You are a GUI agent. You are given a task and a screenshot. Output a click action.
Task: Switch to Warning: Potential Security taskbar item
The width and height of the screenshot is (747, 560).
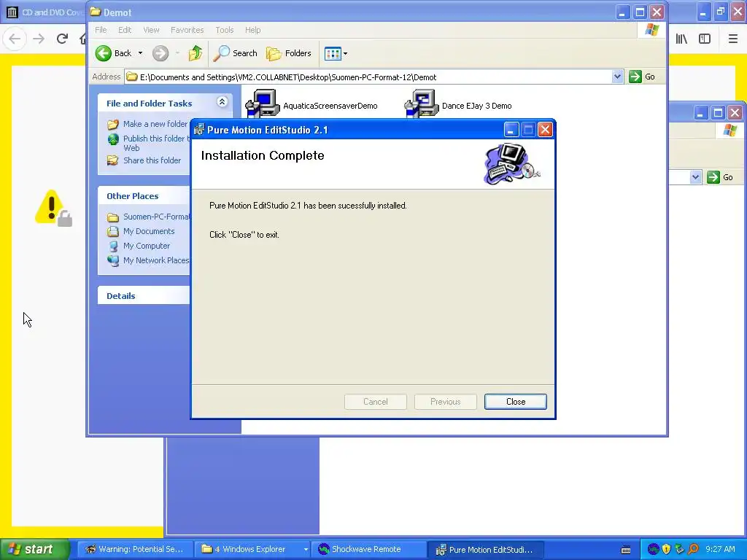[x=135, y=549]
